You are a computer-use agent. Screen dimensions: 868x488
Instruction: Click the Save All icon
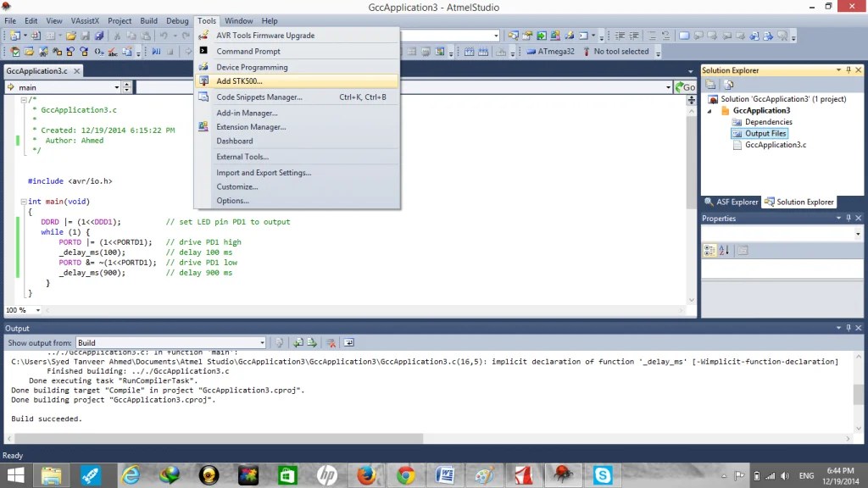(99, 36)
